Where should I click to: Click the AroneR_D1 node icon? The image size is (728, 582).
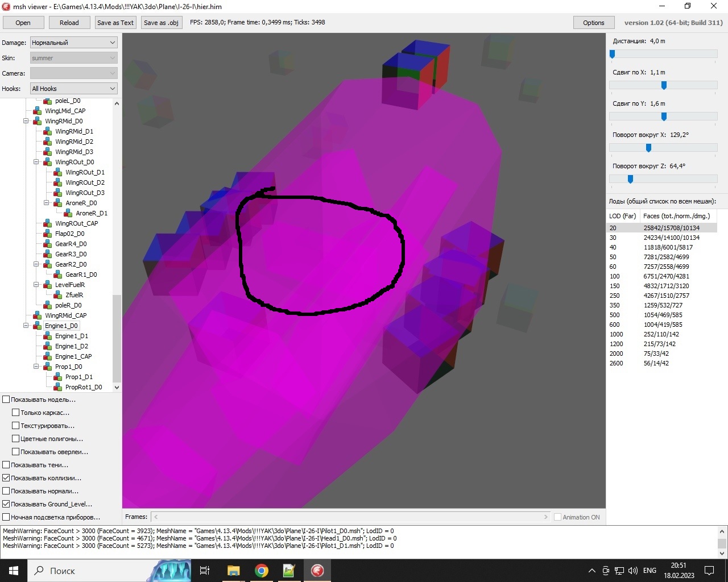(68, 213)
